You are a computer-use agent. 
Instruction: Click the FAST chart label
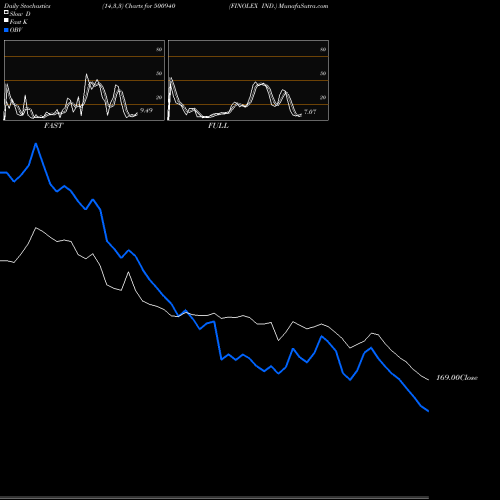tap(53, 126)
